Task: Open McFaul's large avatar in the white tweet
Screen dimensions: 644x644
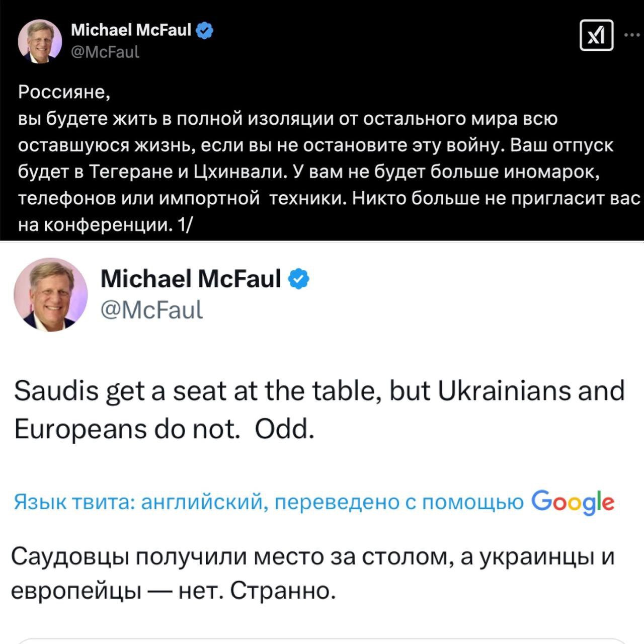Action: [x=51, y=294]
